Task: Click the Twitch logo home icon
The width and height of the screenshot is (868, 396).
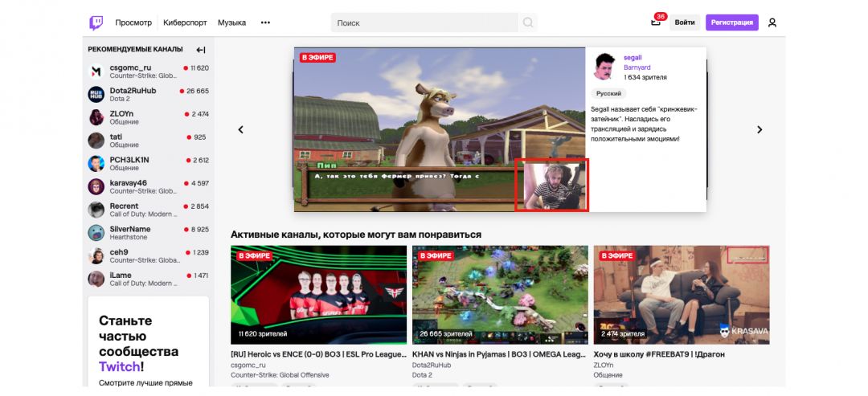Action: [x=96, y=22]
